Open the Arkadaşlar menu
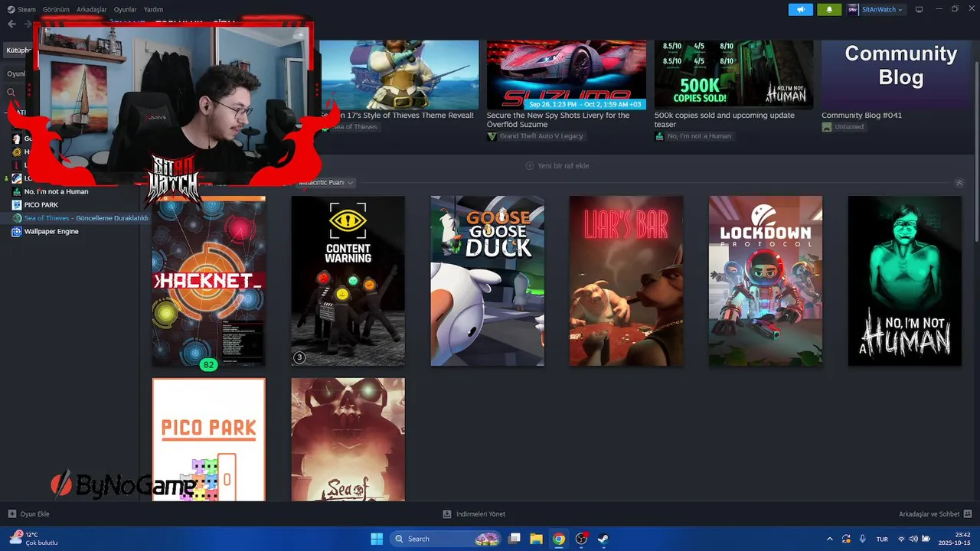This screenshot has width=980, height=551. tap(92, 9)
